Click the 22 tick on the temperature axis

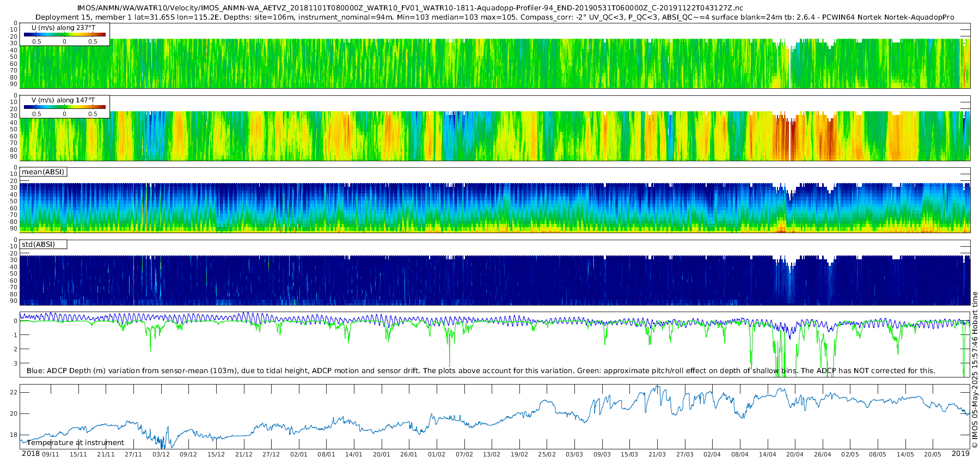(x=14, y=393)
